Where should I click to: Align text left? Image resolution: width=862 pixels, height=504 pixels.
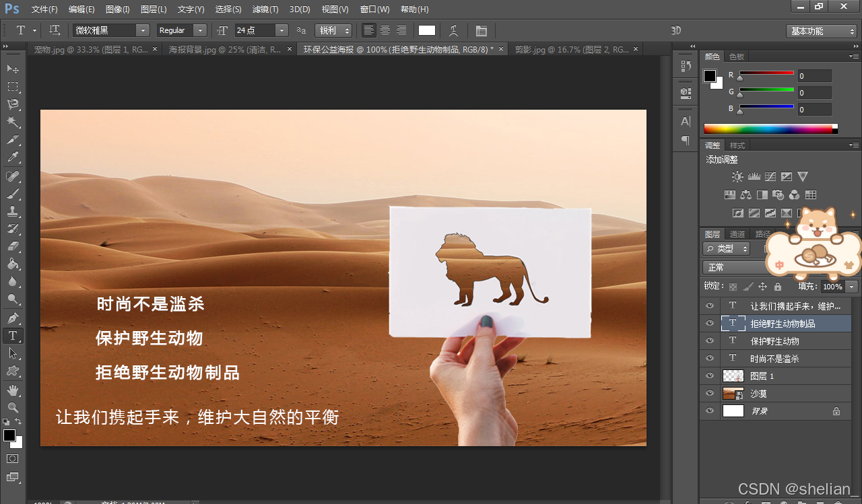point(368,30)
